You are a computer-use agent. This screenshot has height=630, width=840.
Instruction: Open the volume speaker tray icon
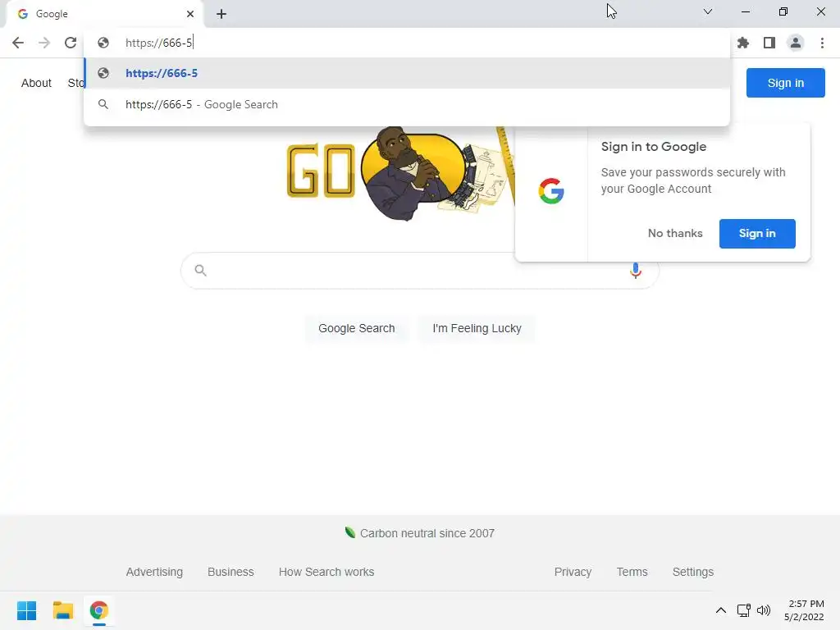(x=764, y=610)
